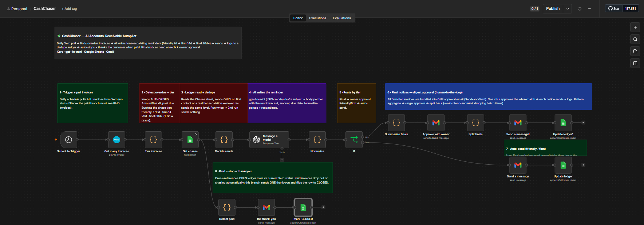
Task: Open the Update ledger Sheets node
Action: pos(563,165)
